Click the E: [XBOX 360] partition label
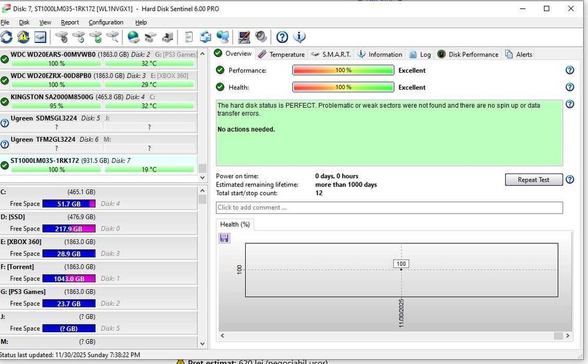588x364 pixels. click(21, 242)
